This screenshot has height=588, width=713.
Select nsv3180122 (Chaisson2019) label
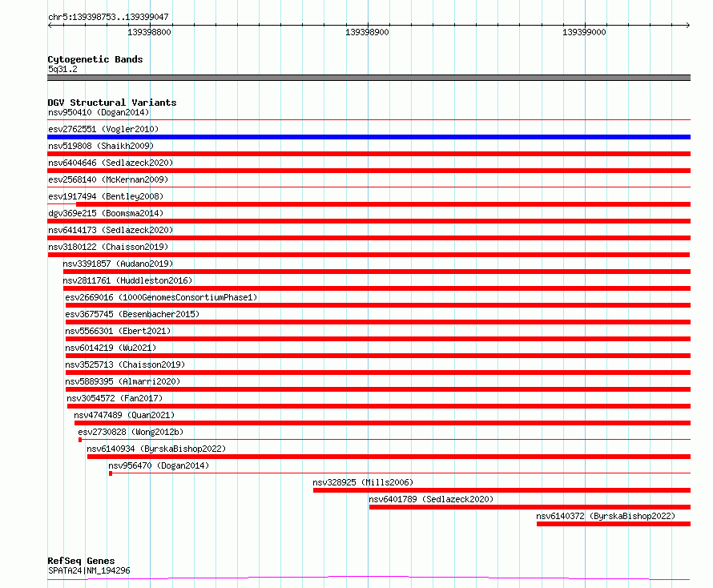point(108,247)
